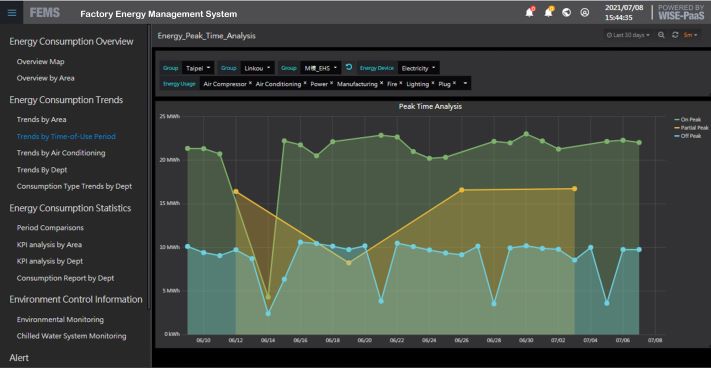Toggle the Partial Peak legend series
The width and height of the screenshot is (711, 368).
(691, 128)
